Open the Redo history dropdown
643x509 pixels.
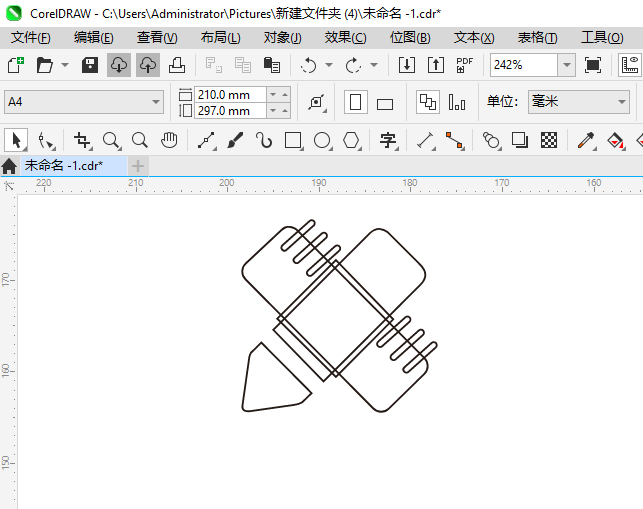[x=374, y=65]
